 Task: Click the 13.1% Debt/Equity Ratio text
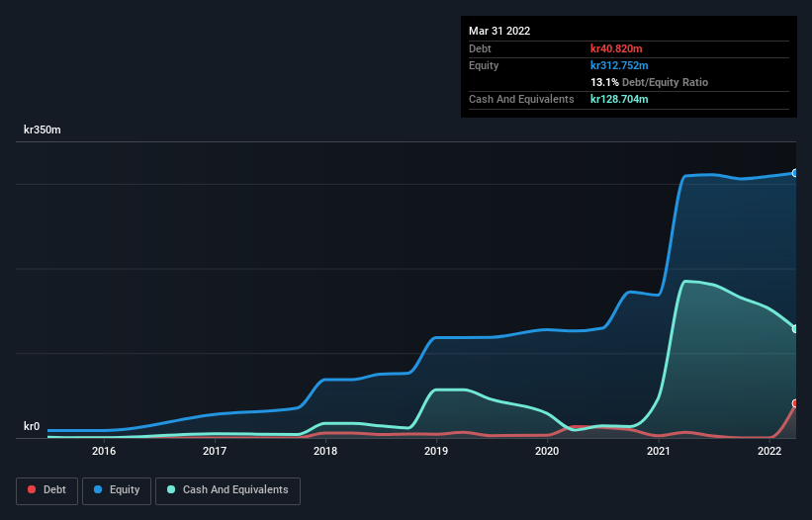(650, 82)
